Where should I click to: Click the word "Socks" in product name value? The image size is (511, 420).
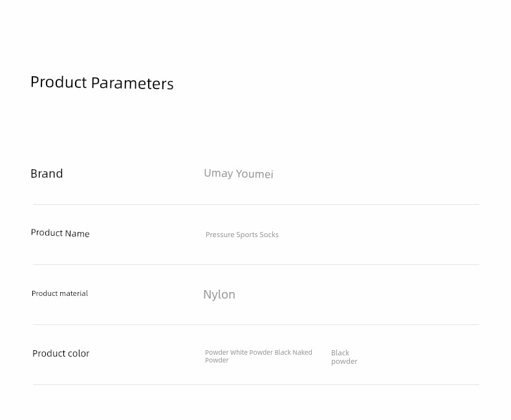point(269,235)
